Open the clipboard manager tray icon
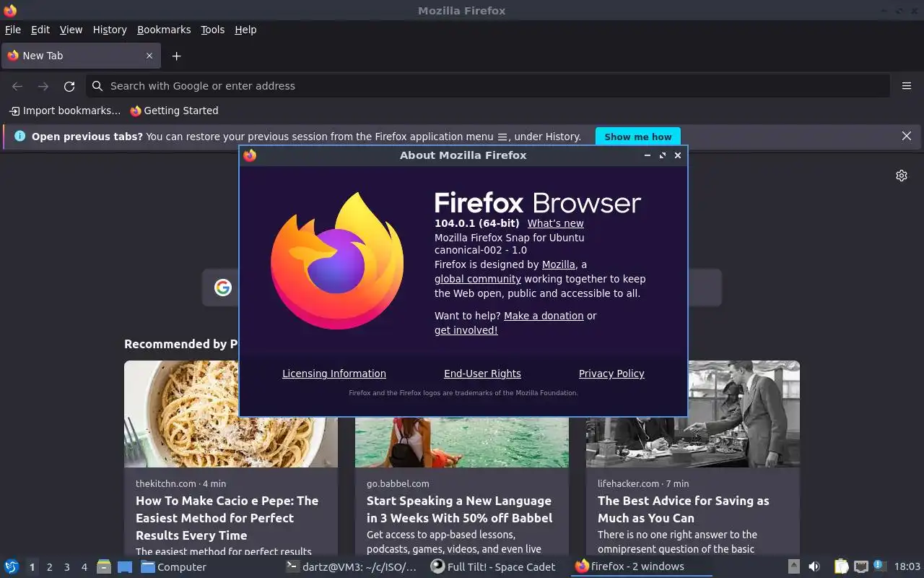 coord(841,566)
